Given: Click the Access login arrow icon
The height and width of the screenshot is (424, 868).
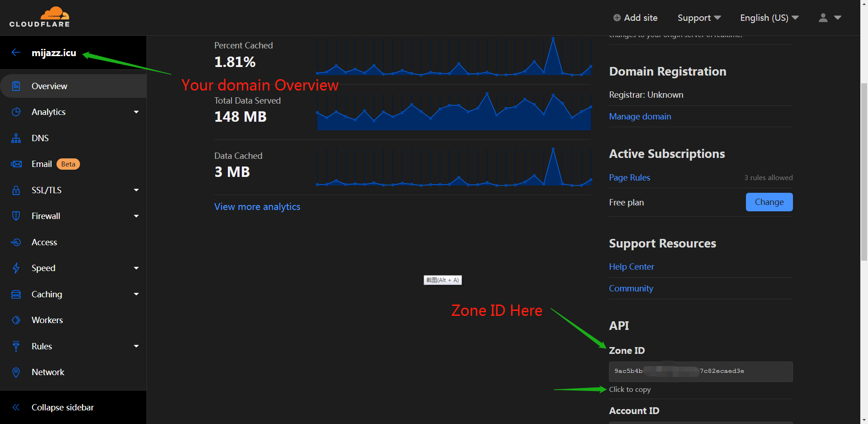Looking at the screenshot, I should point(16,242).
